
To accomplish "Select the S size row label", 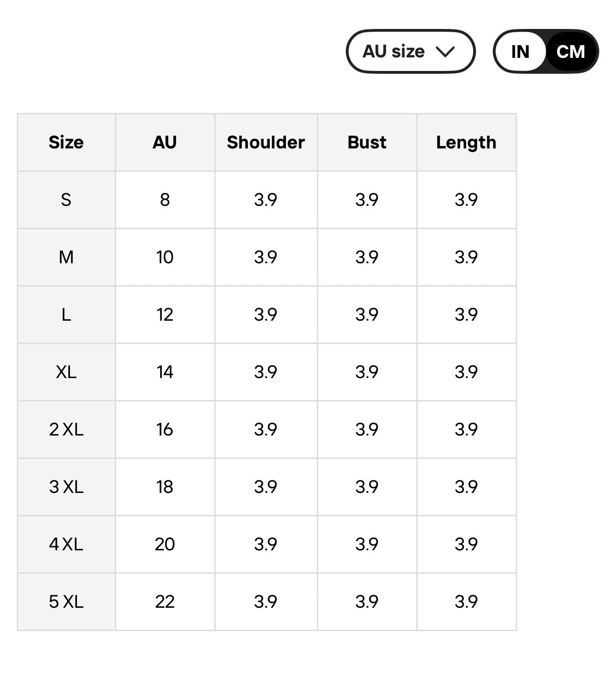I will tap(66, 200).
